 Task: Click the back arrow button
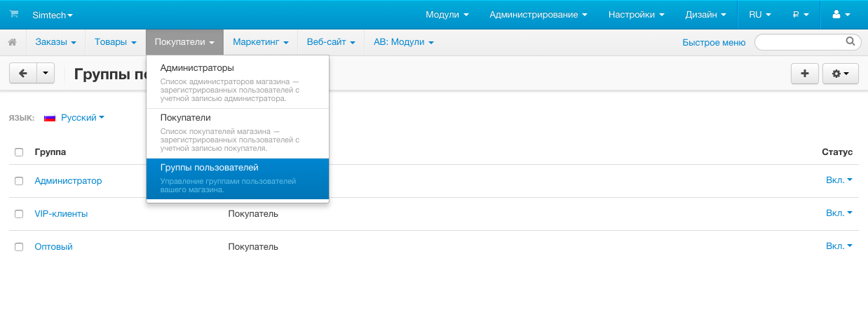pyautogui.click(x=22, y=74)
